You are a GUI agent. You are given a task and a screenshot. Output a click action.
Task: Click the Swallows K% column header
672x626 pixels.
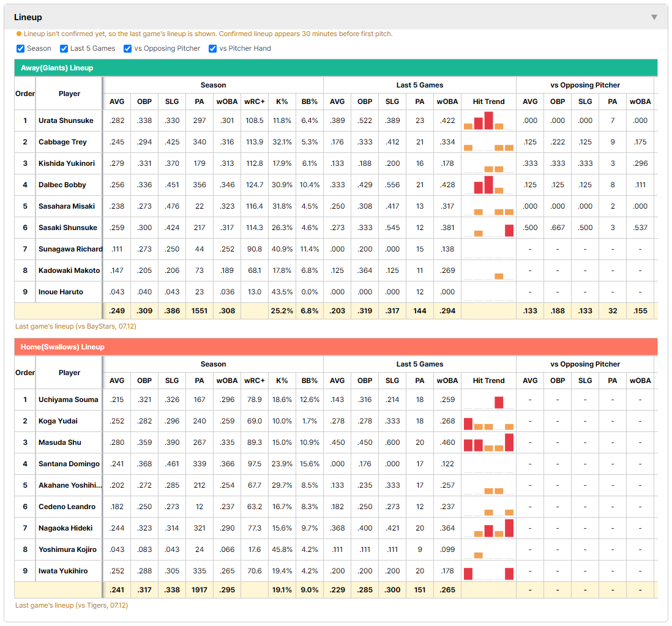(282, 381)
